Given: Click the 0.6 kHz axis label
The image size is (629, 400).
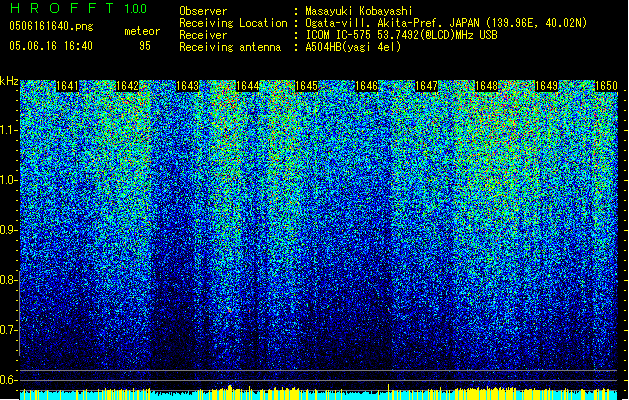Looking at the screenshot, I should tap(8, 380).
